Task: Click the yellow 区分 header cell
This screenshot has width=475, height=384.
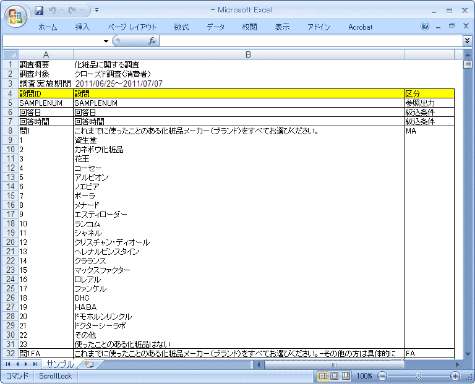Action: click(x=429, y=94)
